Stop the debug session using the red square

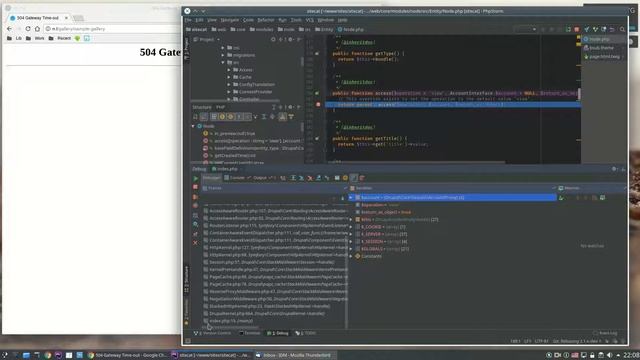(195, 187)
